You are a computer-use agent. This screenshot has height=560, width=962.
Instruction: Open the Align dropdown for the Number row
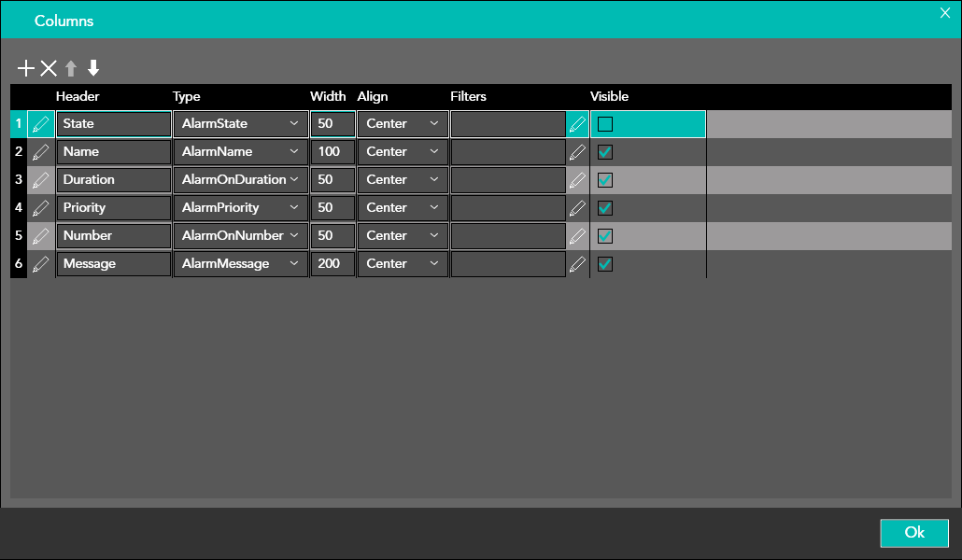click(x=402, y=236)
